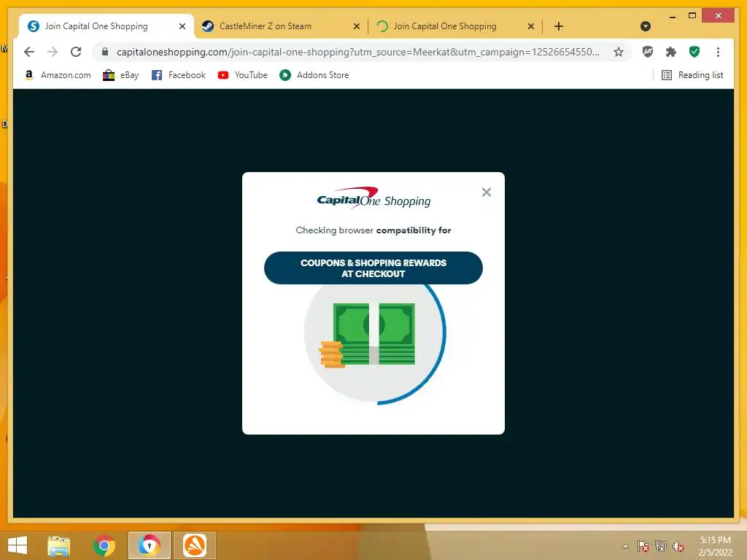Close the first Join Capital One Shopping tab

(182, 26)
